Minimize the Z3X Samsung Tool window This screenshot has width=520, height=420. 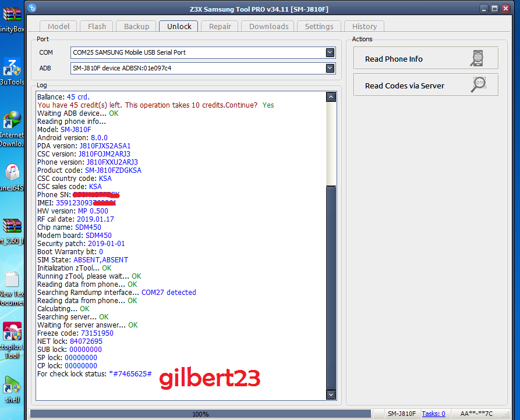click(x=484, y=9)
